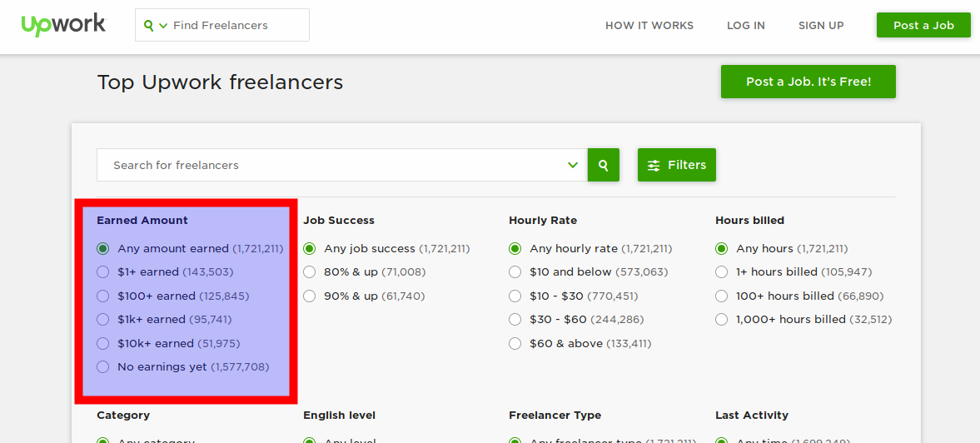Click Post a Job. It's Free! button
Screen dimensions: 980x443
coord(808,82)
